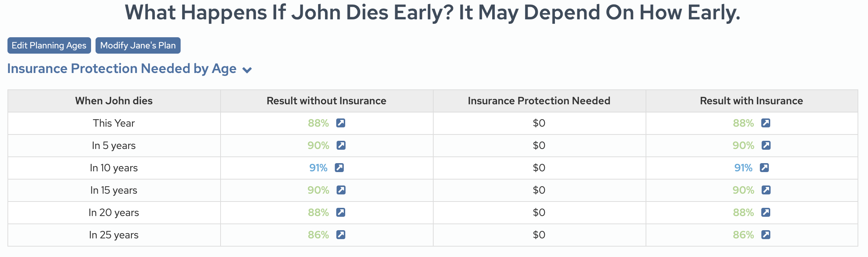Screen dimensions: 868x257
Task: Open In 10 years result with insurance
Action: (764, 168)
